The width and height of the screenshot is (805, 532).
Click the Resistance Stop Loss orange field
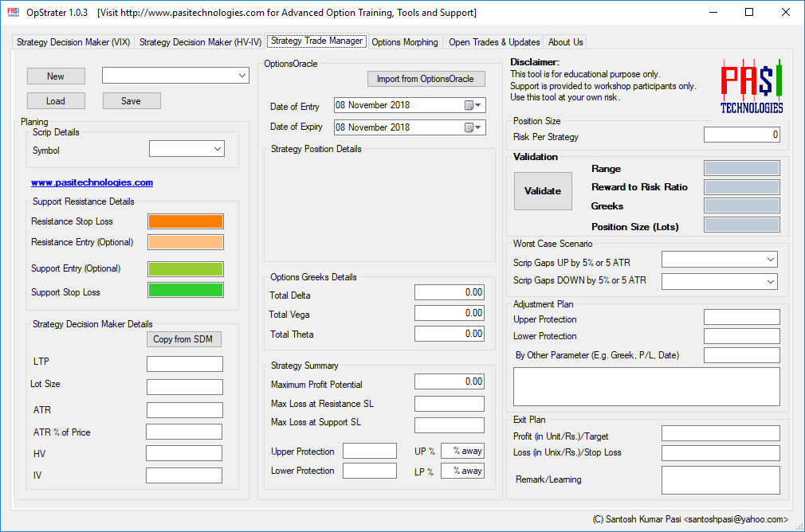(186, 221)
